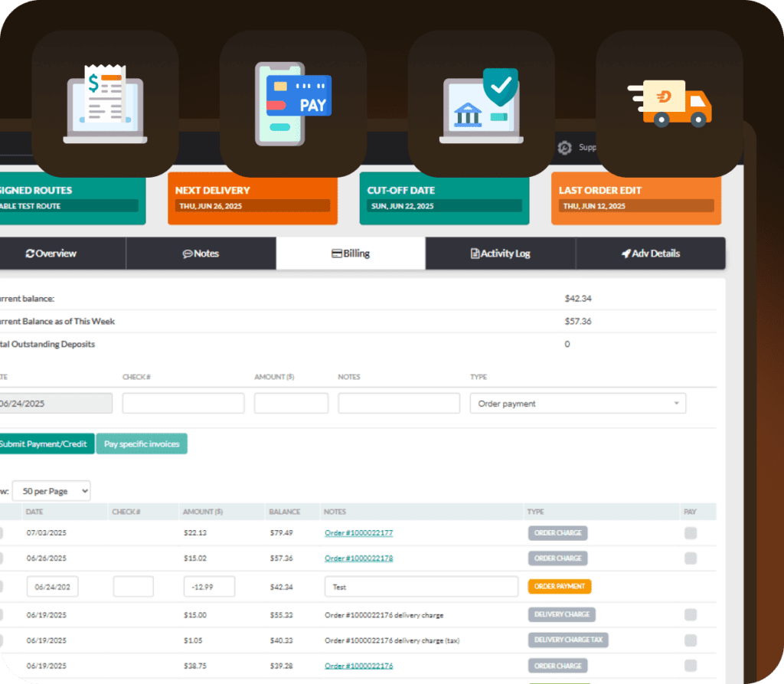Image resolution: width=784 pixels, height=684 pixels.
Task: Edit the -12.99 amount field
Action: point(209,587)
